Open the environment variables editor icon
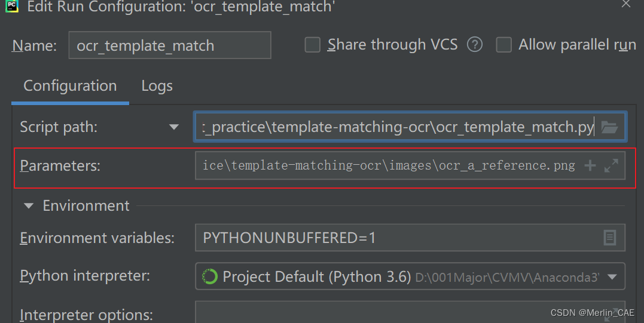 point(609,238)
